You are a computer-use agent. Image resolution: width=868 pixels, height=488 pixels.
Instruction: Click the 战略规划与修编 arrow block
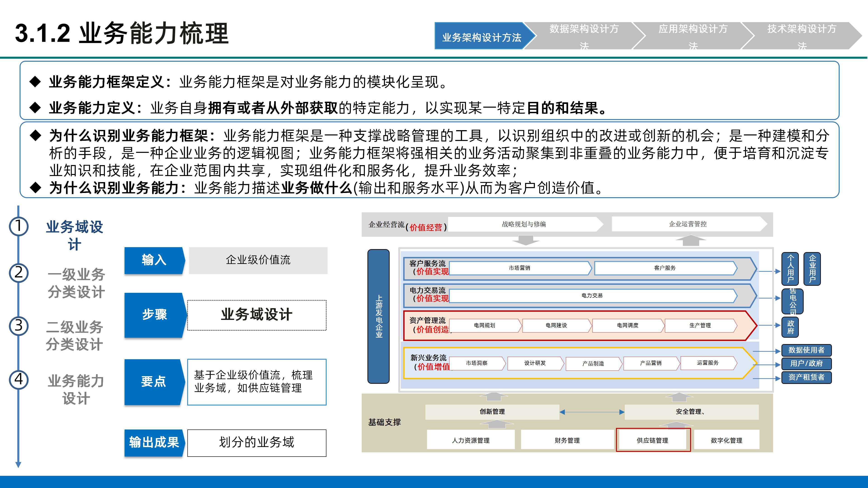[526, 224]
